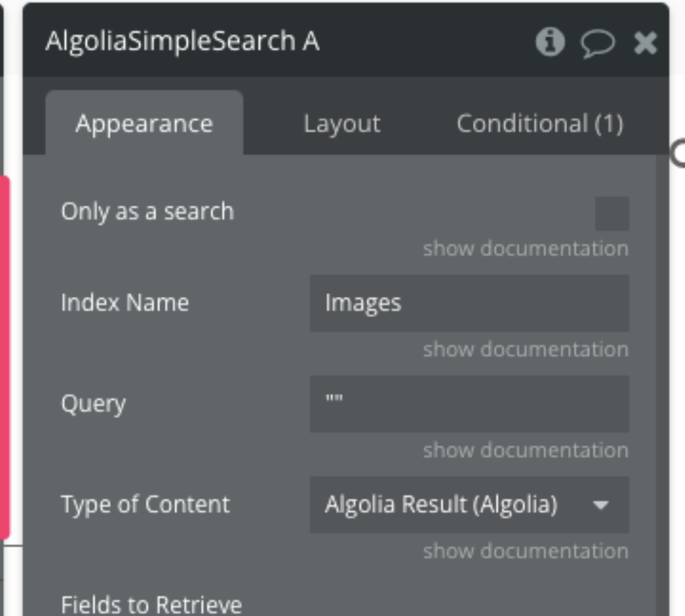Viewport: 685px width, 616px height.
Task: Click the Type of Content label
Action: [145, 505]
